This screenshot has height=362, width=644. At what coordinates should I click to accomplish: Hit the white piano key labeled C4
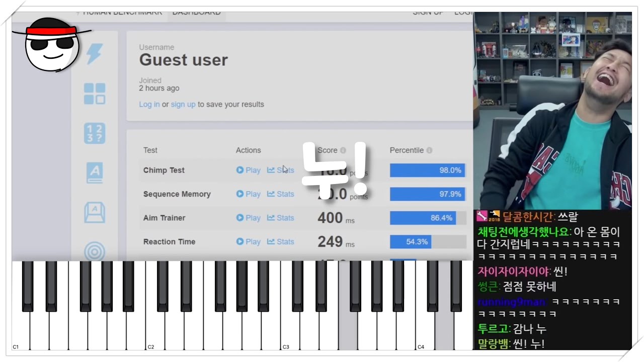point(425,330)
